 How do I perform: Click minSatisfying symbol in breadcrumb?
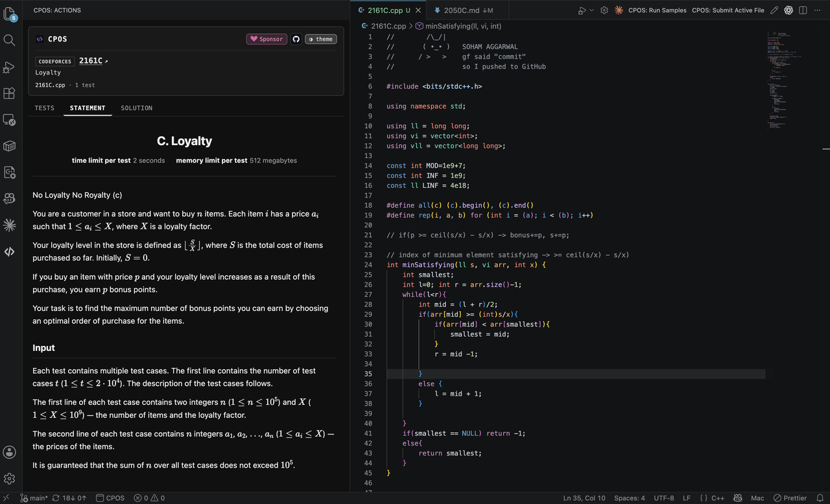[x=458, y=26]
